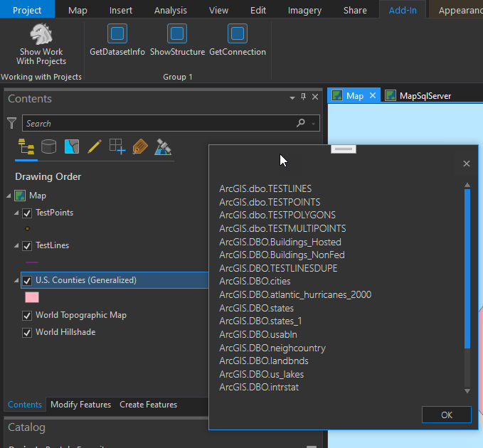Click the filter funnel icon in Contents
This screenshot has width=483, height=448.
coord(11,123)
